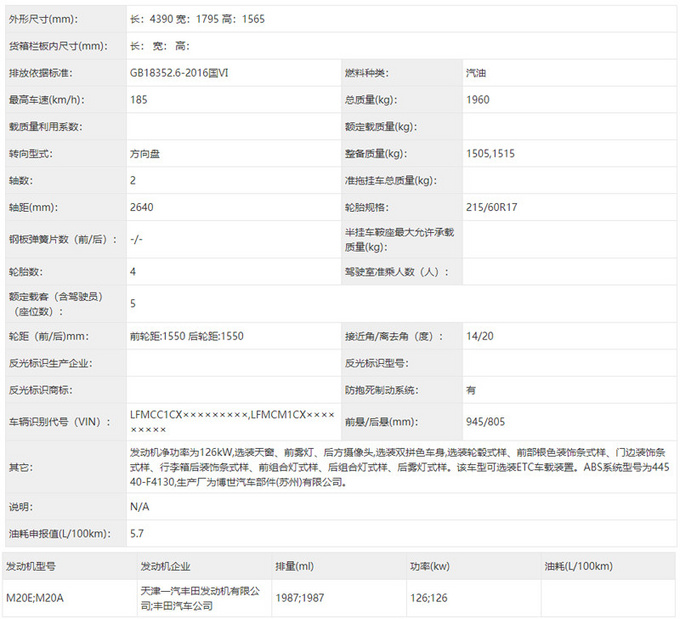Select the label 防抱死制动系统:
Image resolution: width=680 pixels, height=619 pixels.
tap(382, 390)
